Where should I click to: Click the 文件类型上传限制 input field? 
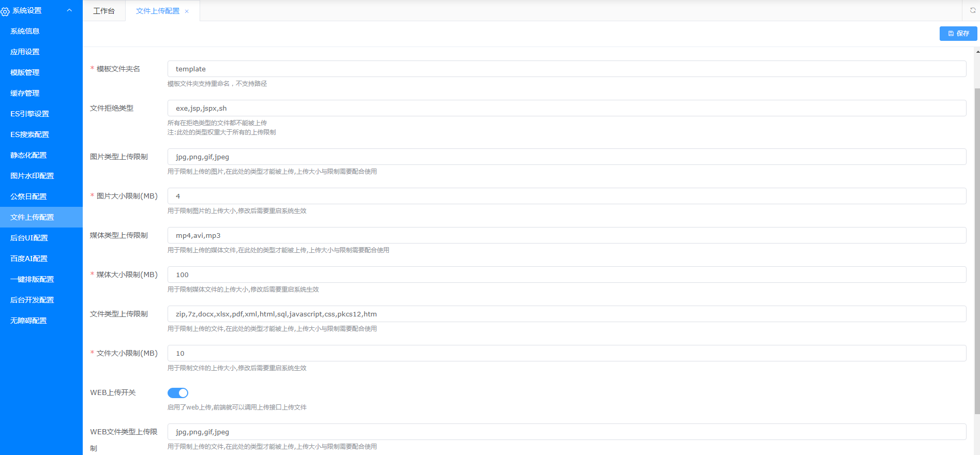click(566, 314)
